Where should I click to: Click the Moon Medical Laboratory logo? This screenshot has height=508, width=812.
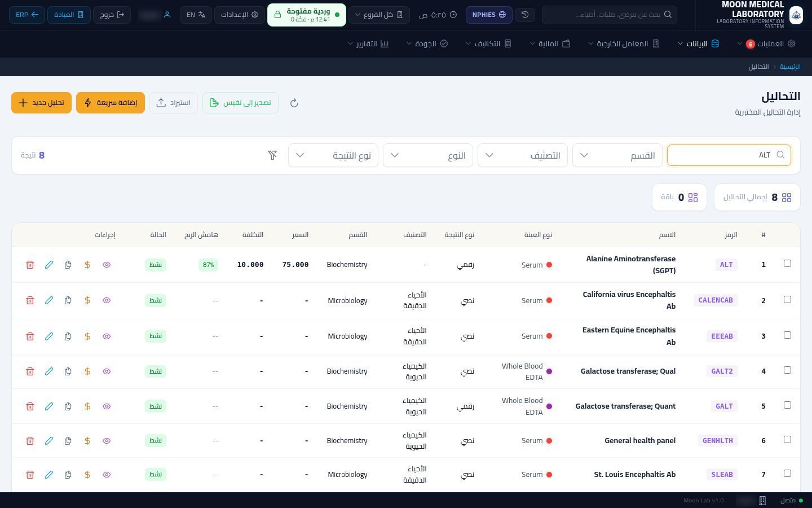click(796, 15)
